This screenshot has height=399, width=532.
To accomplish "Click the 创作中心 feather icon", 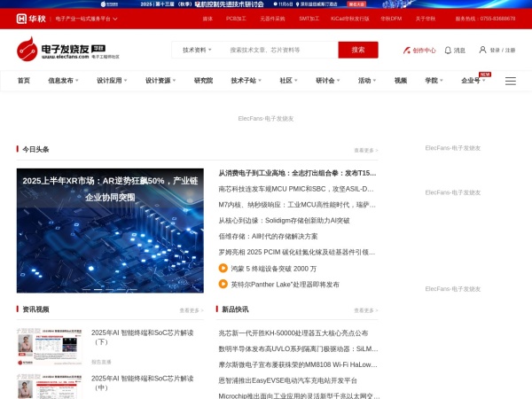I will (x=406, y=51).
